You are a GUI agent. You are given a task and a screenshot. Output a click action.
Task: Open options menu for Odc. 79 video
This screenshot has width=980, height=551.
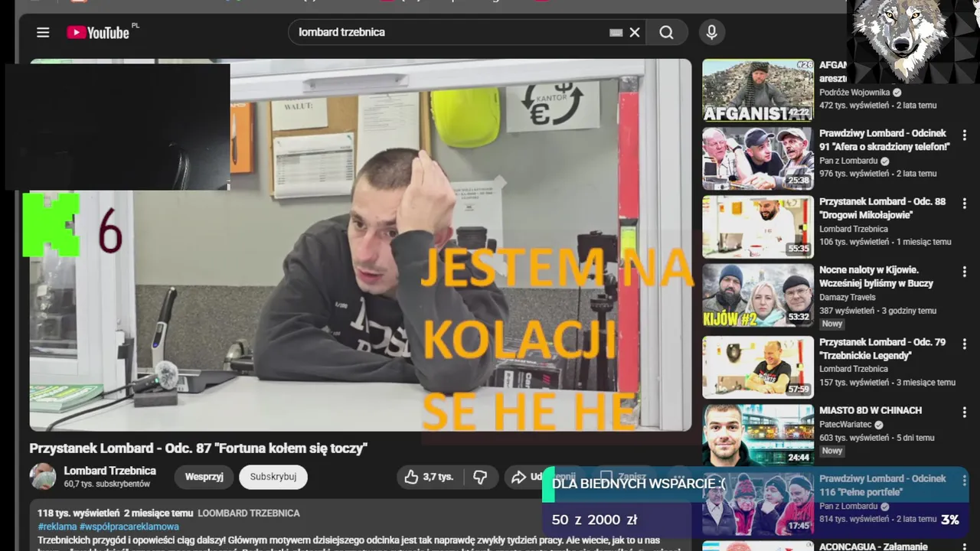(965, 344)
